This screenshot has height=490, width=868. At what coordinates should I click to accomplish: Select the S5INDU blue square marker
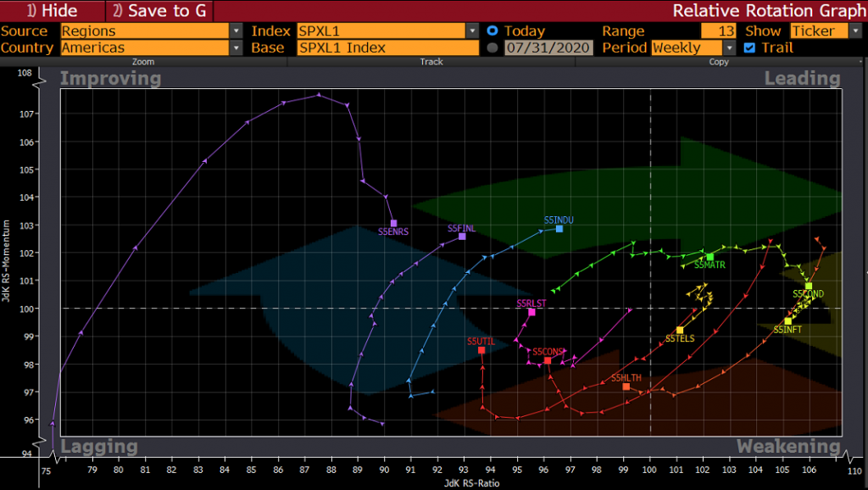click(x=559, y=228)
